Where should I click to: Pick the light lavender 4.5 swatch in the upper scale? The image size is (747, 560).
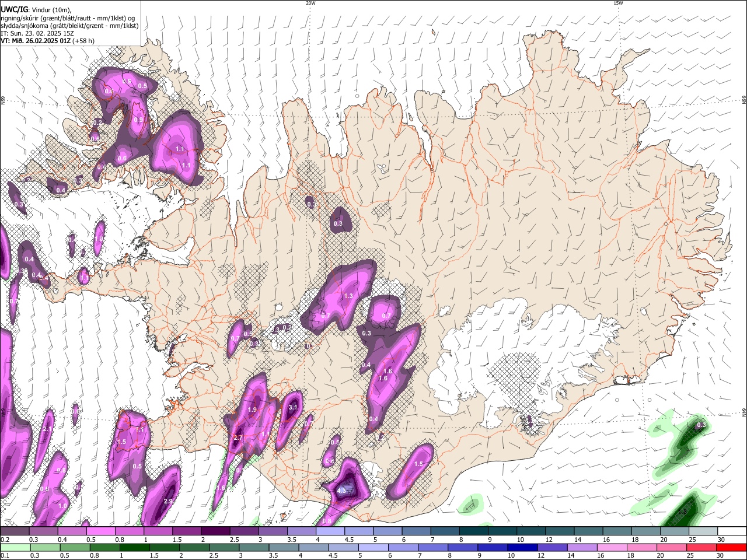[358, 531]
